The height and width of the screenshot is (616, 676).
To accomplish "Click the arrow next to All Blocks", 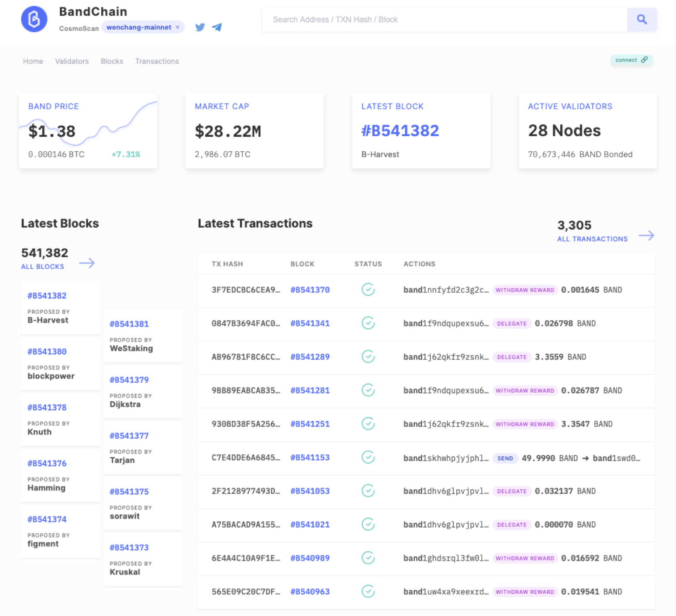I will point(87,263).
